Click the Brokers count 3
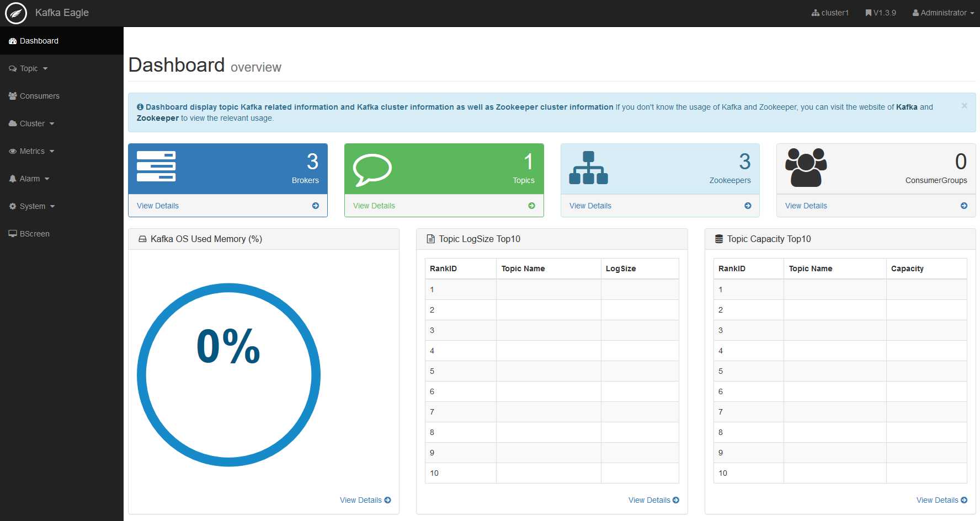 click(312, 162)
